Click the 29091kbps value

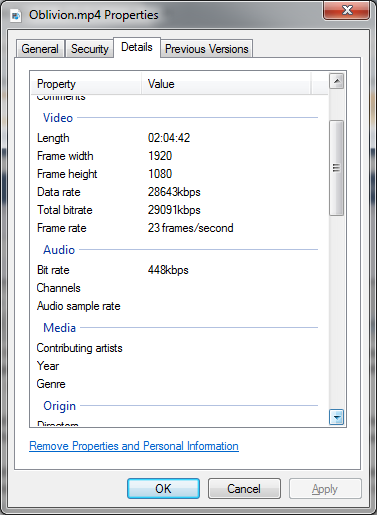(174, 210)
